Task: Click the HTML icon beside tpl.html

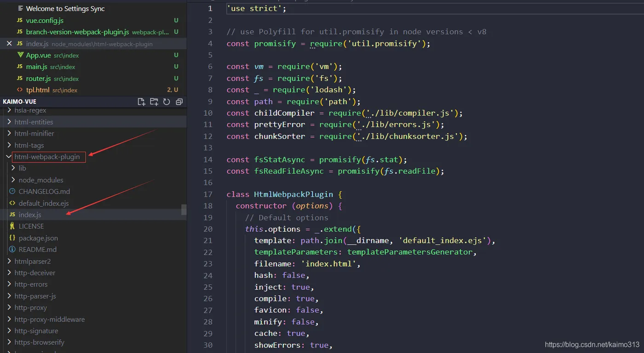Action: pos(19,90)
